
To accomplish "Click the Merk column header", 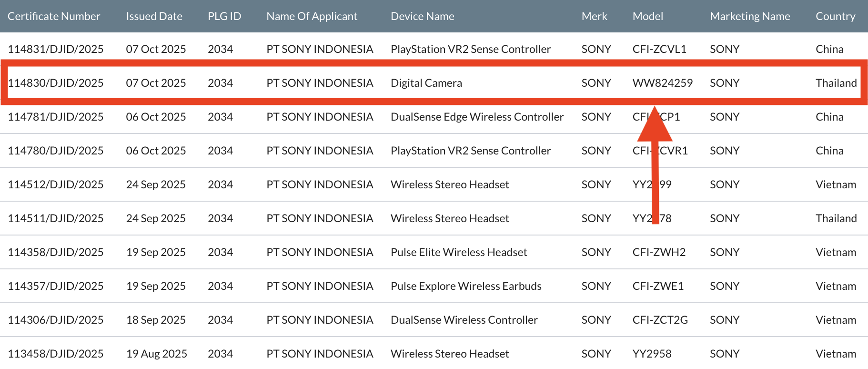I will (594, 16).
